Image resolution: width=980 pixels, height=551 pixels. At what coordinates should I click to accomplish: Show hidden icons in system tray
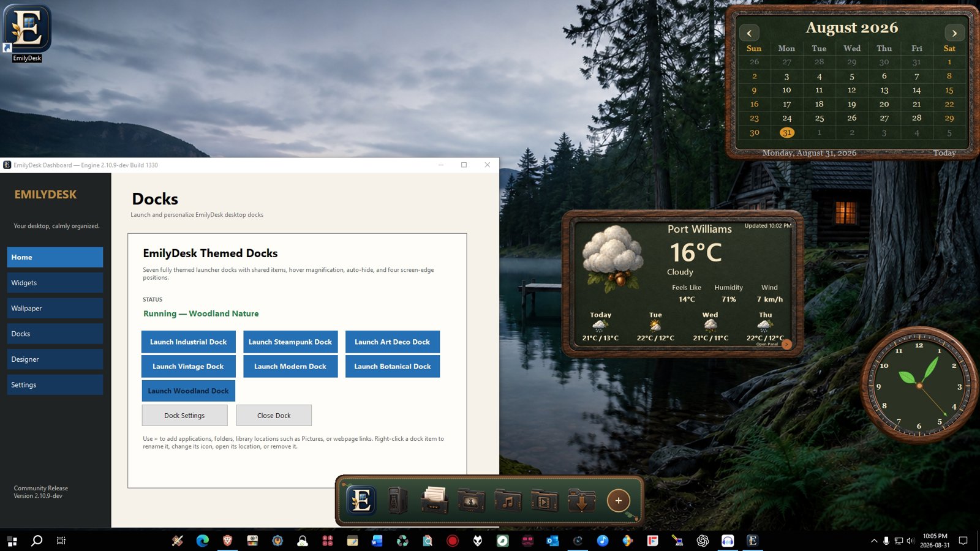pos(874,541)
